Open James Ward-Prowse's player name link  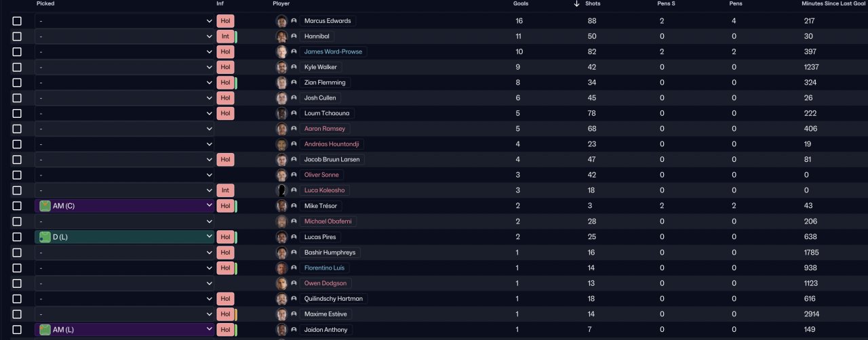point(333,51)
